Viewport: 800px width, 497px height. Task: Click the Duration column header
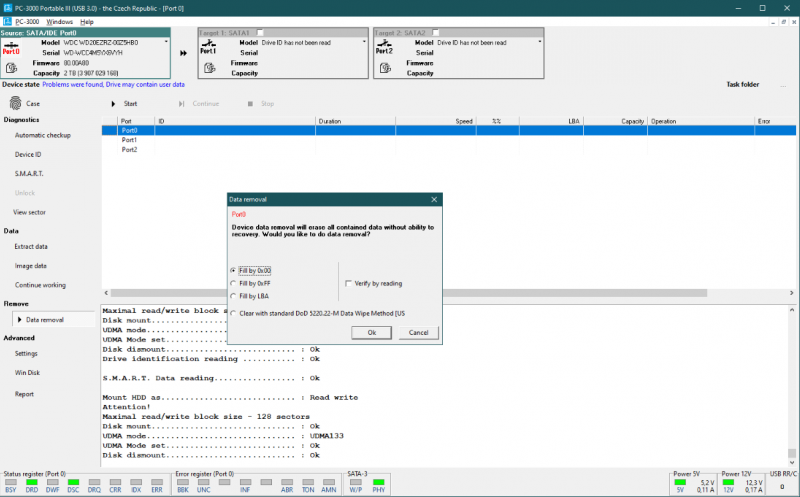tap(355, 121)
